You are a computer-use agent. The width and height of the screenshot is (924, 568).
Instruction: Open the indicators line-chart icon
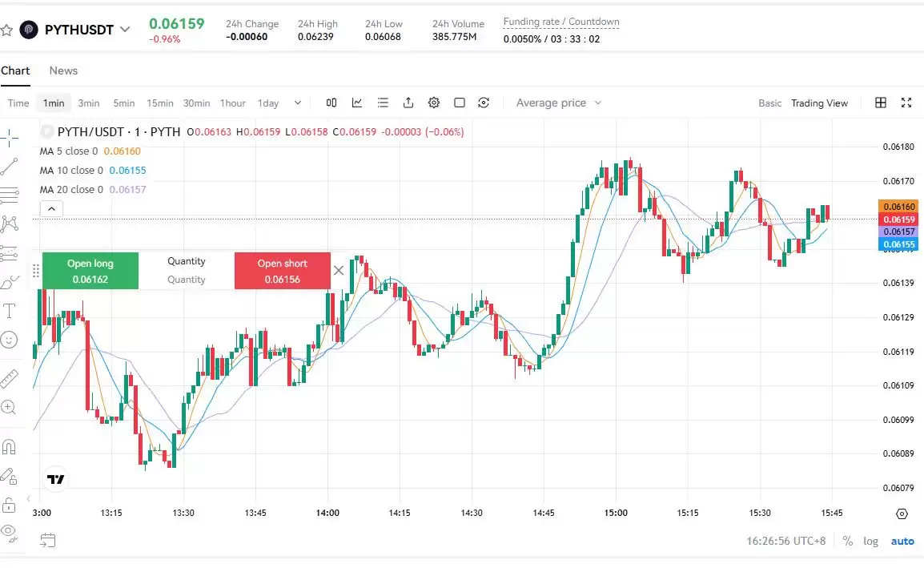(357, 103)
